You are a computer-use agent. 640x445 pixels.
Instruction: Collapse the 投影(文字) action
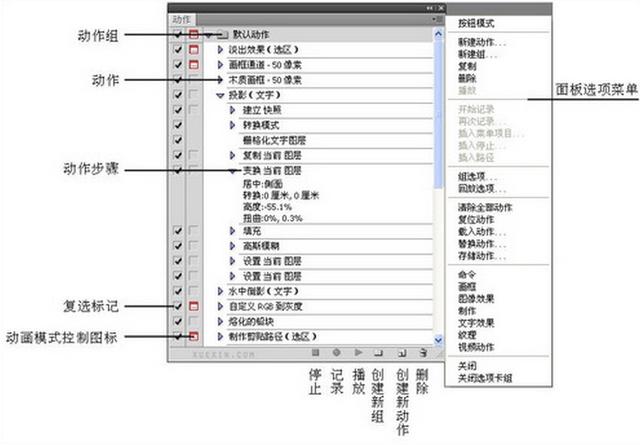tap(221, 94)
